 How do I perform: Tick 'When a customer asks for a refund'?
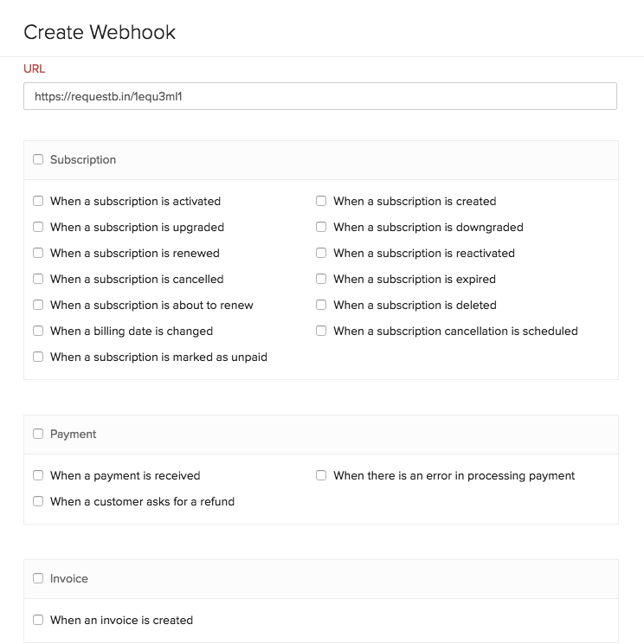click(x=38, y=501)
